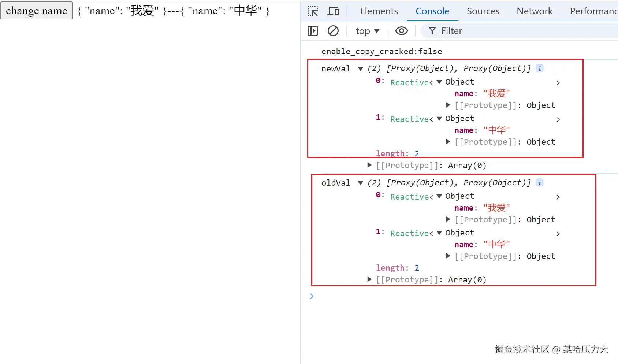Expand Prototype under newVal name "我爱"
This screenshot has width=618, height=364.
448,105
